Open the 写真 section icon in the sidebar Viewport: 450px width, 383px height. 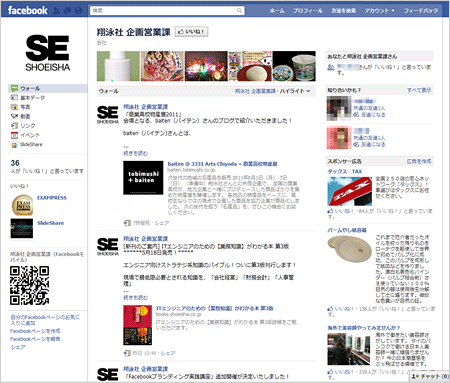(14, 107)
